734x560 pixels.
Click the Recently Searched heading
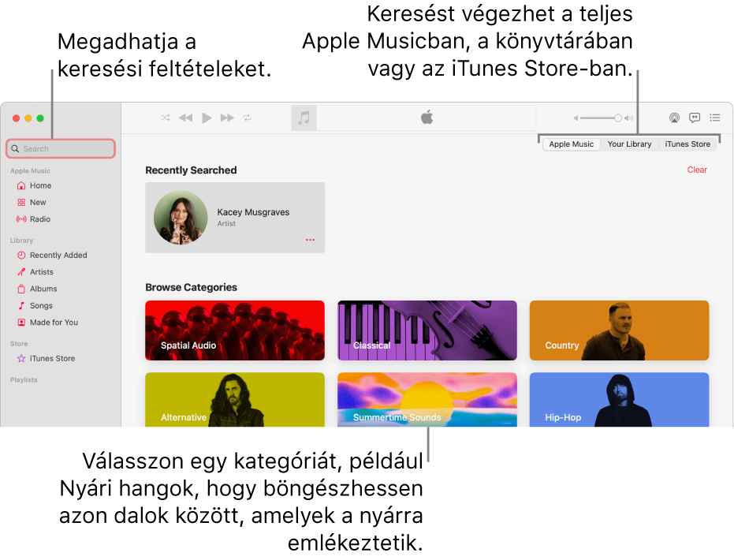(191, 170)
